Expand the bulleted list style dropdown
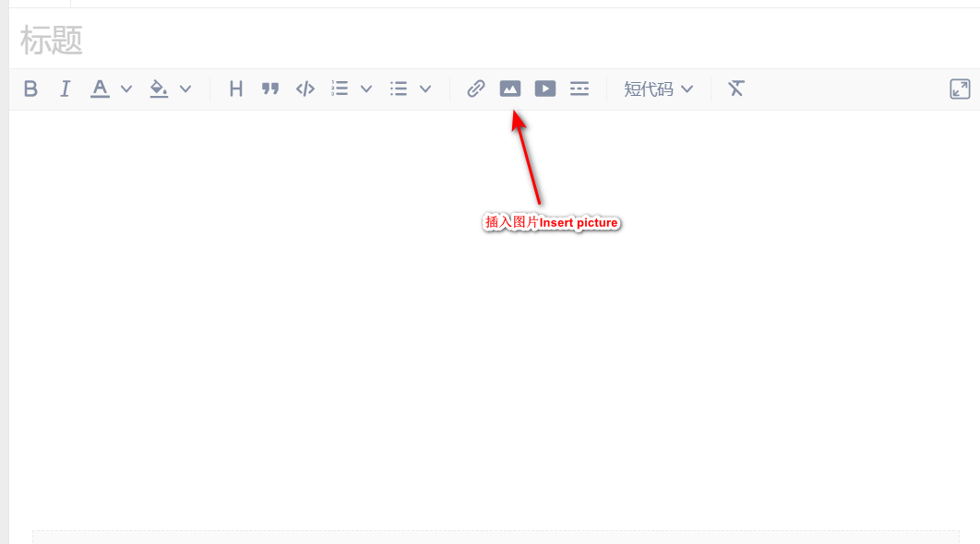The width and height of the screenshot is (980, 544). point(425,89)
